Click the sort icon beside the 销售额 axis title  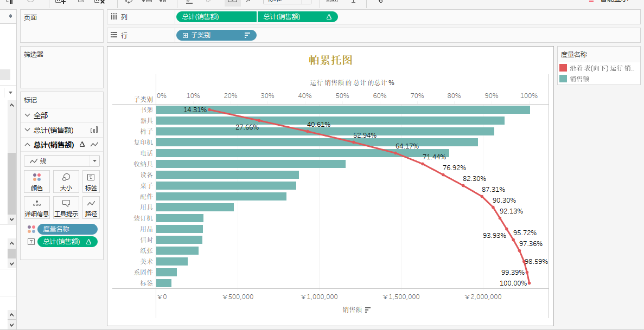coord(368,310)
